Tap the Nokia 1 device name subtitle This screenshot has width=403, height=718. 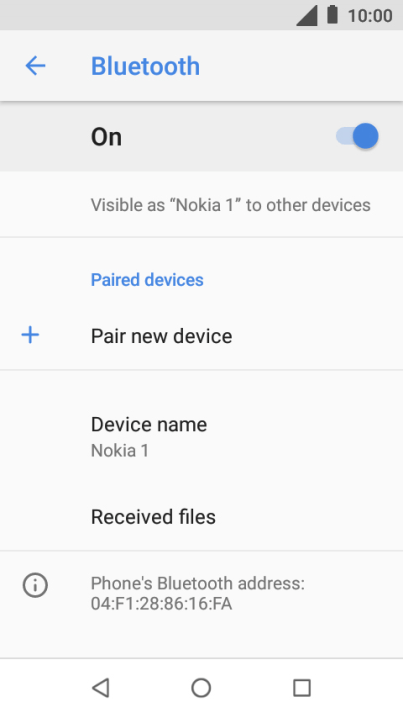[x=120, y=451]
